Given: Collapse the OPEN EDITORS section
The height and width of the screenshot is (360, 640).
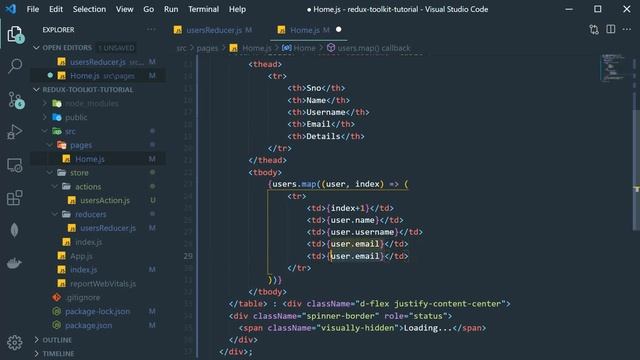Looking at the screenshot, I should coord(36,48).
